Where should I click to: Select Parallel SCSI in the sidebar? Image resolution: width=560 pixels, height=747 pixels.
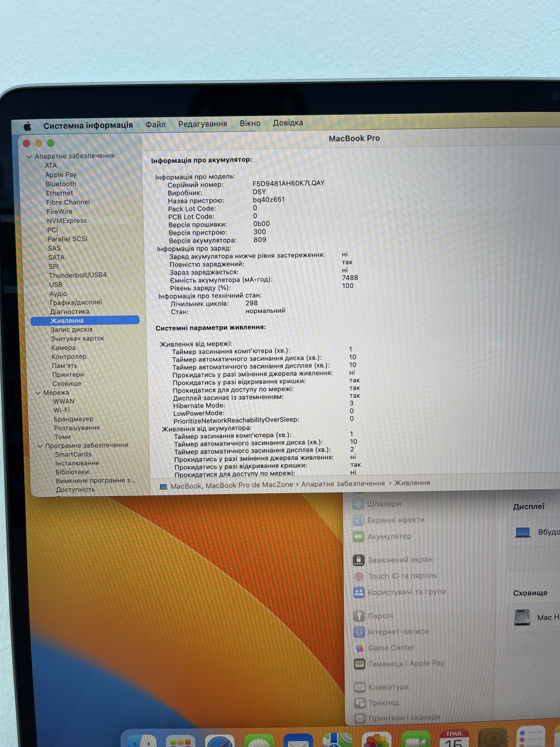[x=67, y=239]
